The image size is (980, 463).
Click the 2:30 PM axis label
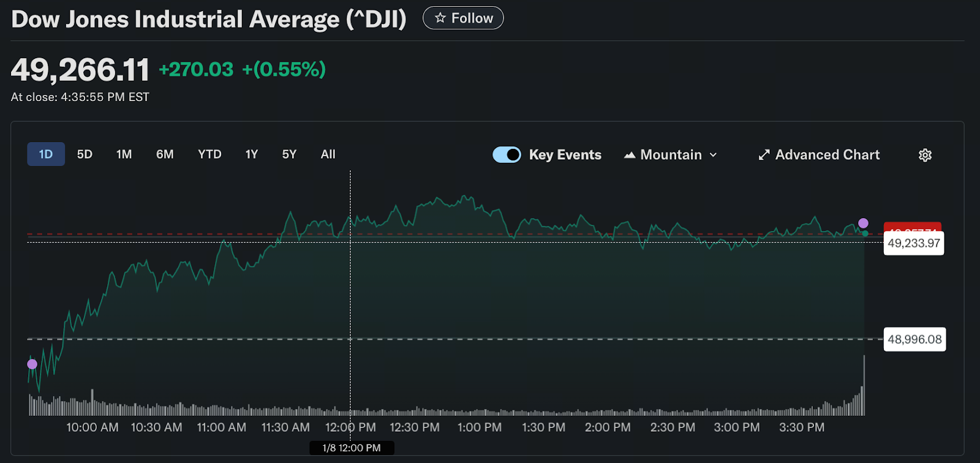pos(673,427)
